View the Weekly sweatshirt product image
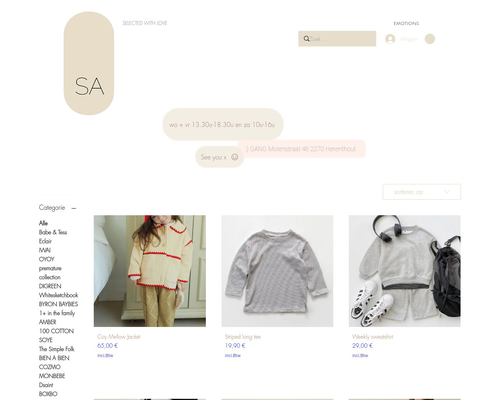This screenshot has height=400, width=500. [x=405, y=271]
